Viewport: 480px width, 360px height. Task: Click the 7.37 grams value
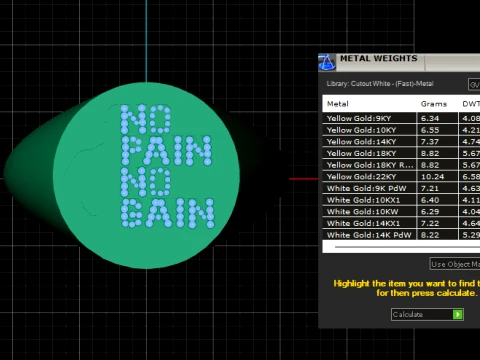tap(430, 142)
